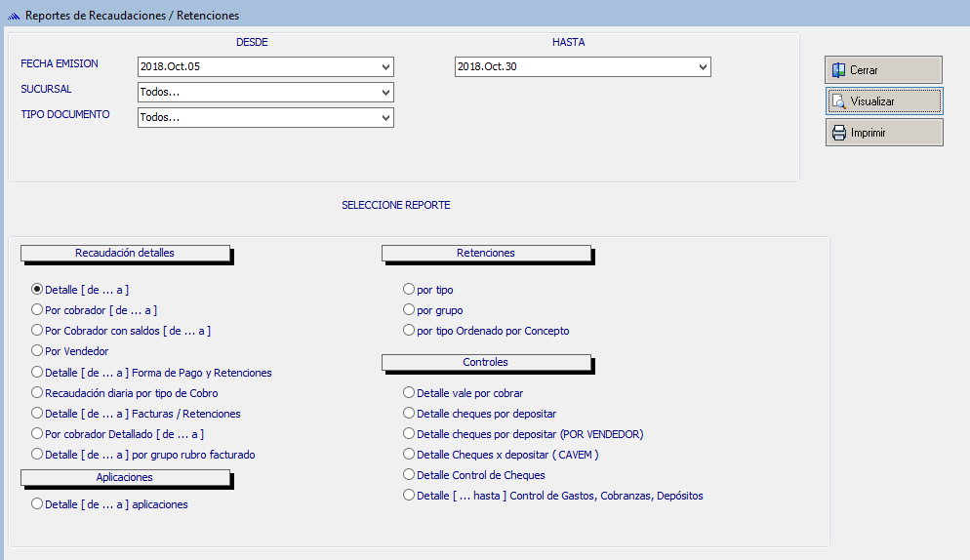Screen dimensions: 970x560
Task: Click the Imprimir printer icon
Action: 838,133
